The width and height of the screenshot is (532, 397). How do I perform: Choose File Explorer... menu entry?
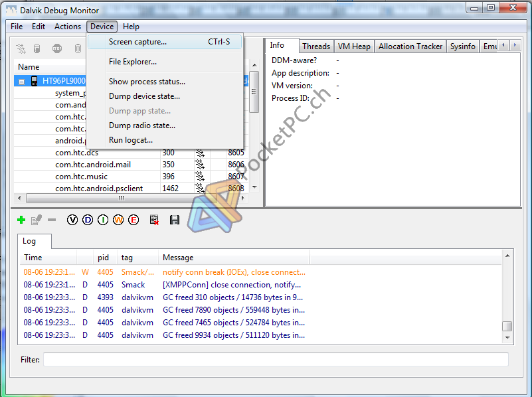point(165,62)
